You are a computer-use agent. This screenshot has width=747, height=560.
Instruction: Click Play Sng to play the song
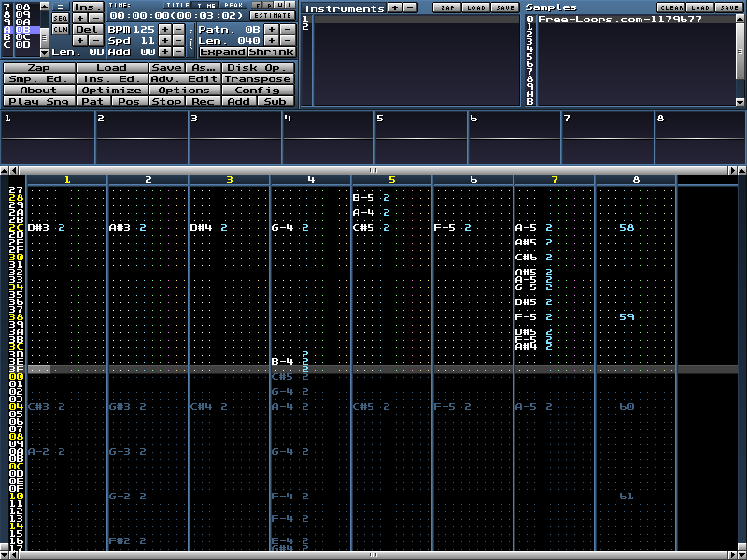tap(39, 102)
